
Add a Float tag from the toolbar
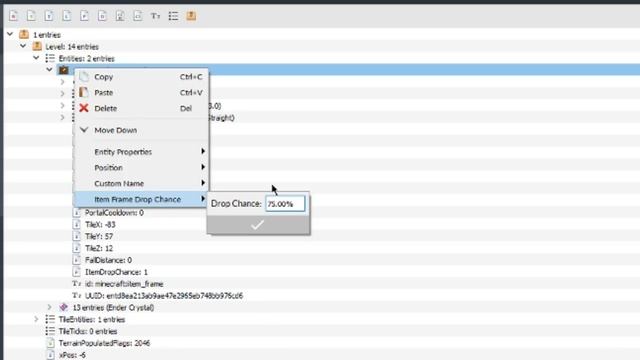tap(84, 16)
